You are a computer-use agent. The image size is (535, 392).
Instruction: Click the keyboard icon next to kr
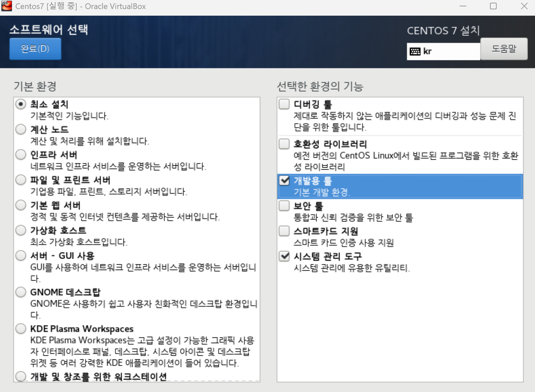tap(415, 51)
